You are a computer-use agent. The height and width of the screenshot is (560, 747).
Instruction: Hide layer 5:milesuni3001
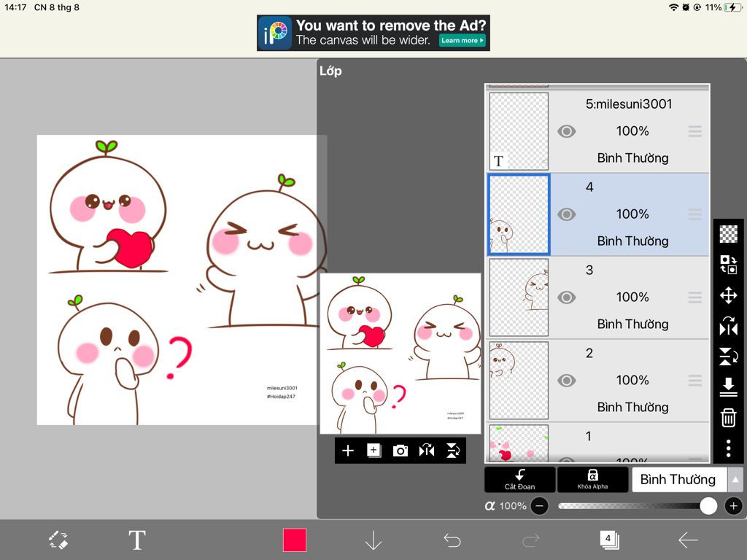(566, 131)
